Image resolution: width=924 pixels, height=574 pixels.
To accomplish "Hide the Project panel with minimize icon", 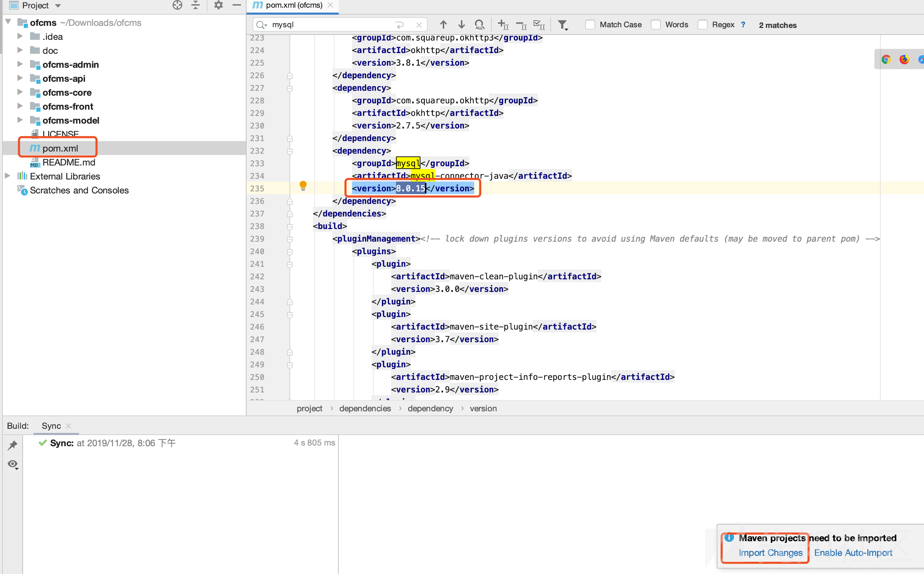I will [x=236, y=5].
